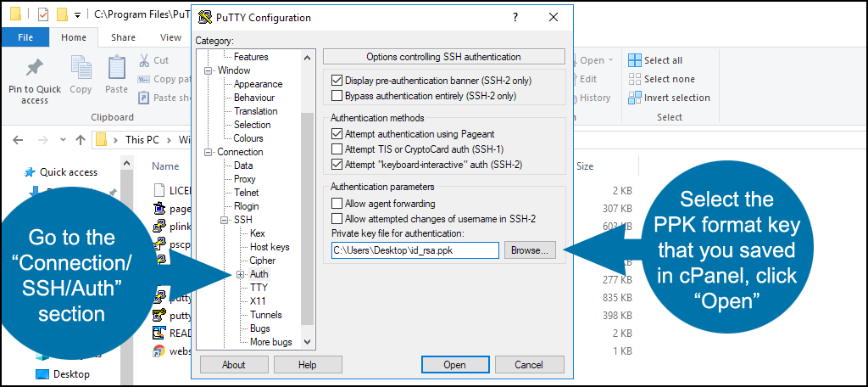Screen dimensions: 868x387
Task: Toggle Attempt keyboard-interactive auth checkbox
Action: tap(337, 164)
